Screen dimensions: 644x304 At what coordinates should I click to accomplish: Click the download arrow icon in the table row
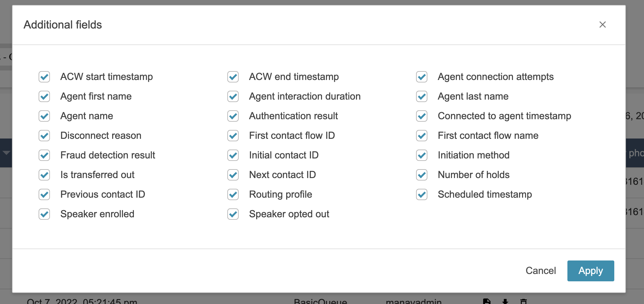(505, 301)
